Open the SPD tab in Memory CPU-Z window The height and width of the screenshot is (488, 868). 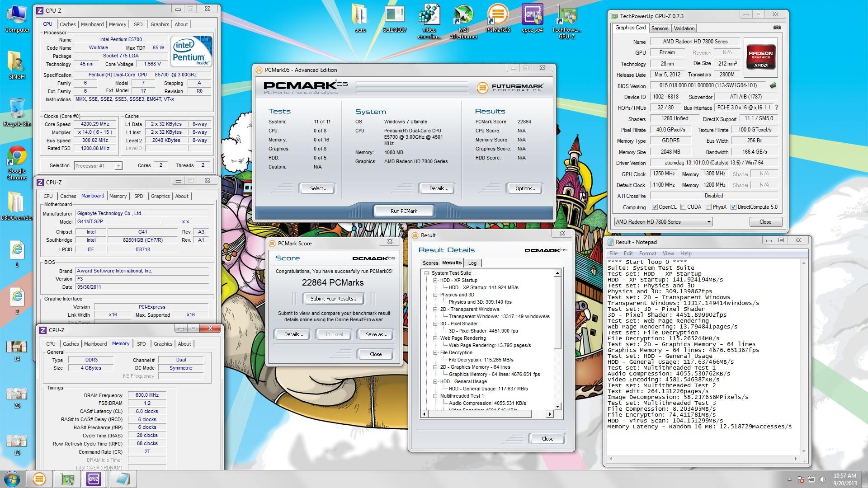(x=142, y=344)
